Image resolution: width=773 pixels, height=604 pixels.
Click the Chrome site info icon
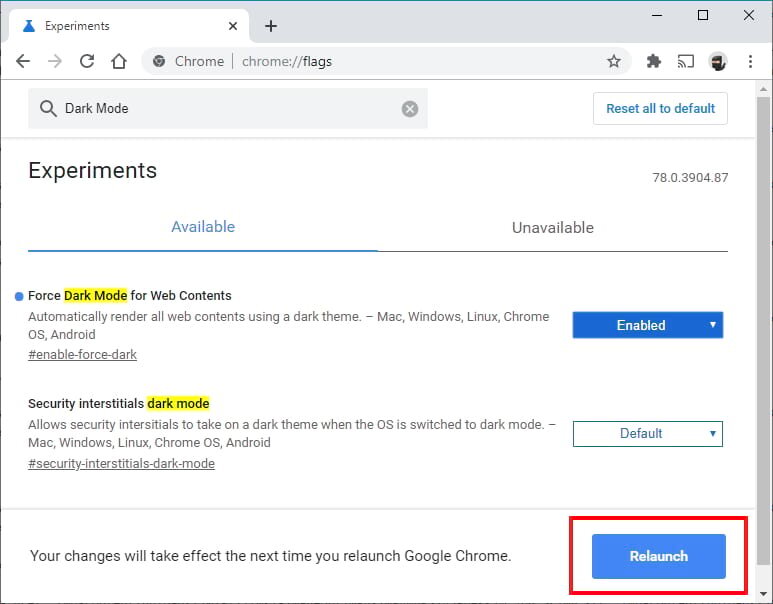(159, 61)
